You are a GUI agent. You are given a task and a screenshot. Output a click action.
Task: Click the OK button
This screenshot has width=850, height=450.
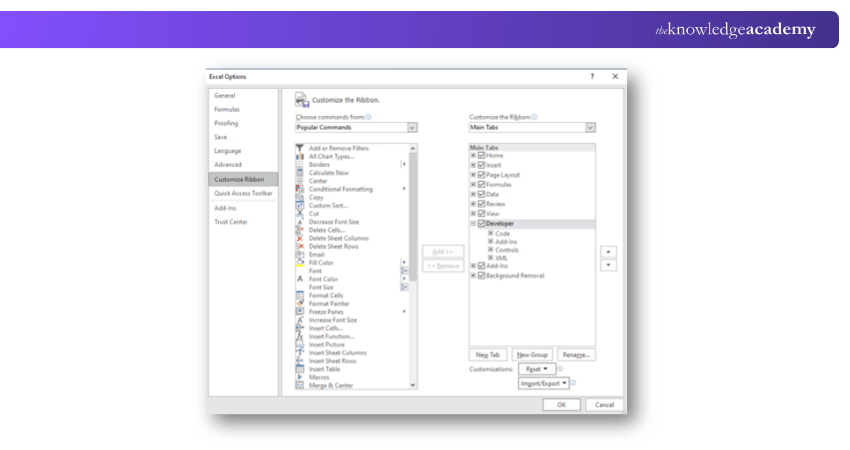[x=562, y=404]
